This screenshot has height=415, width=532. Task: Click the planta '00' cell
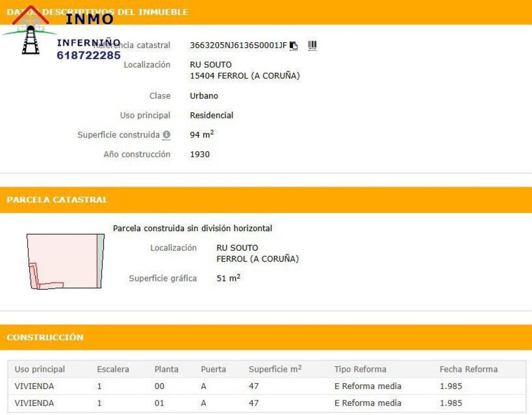click(x=159, y=386)
